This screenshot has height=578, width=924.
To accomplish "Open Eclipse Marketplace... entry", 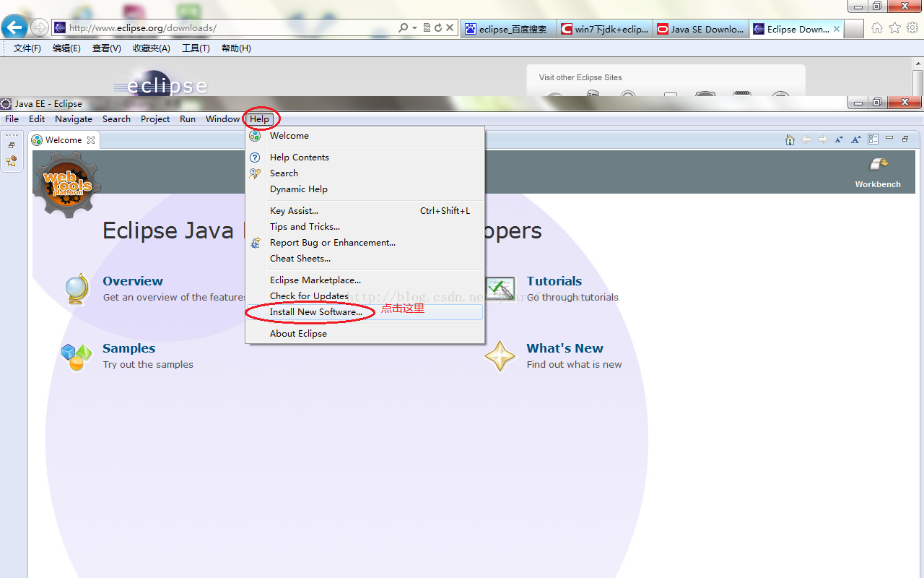I will pyautogui.click(x=365, y=280).
